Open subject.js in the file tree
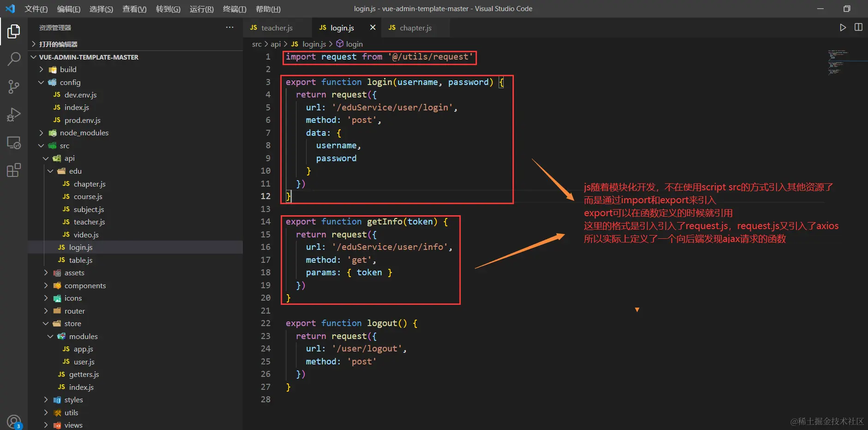 click(135, 209)
